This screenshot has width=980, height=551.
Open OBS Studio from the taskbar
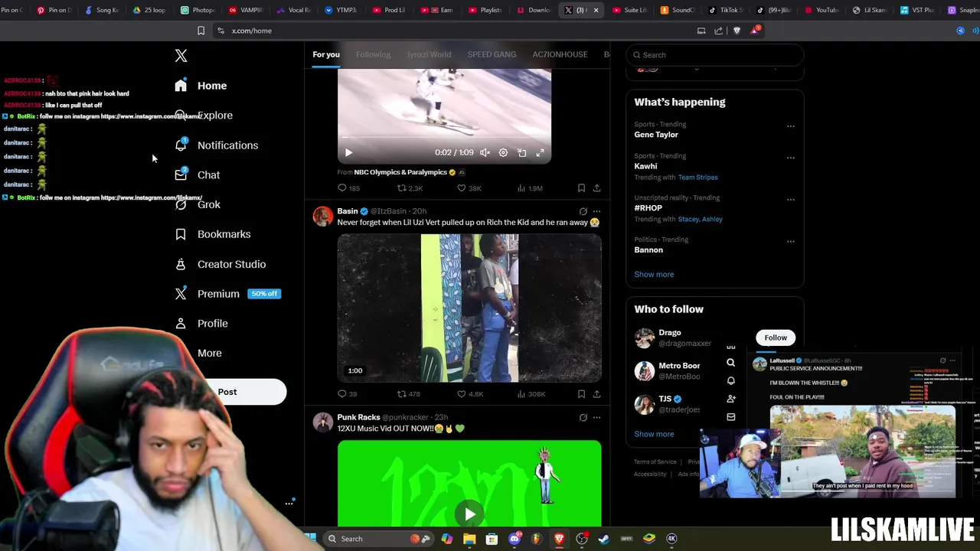[x=582, y=539]
